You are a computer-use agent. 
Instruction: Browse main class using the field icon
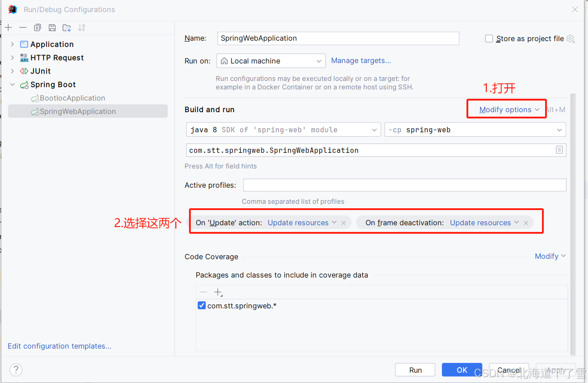[x=559, y=150]
